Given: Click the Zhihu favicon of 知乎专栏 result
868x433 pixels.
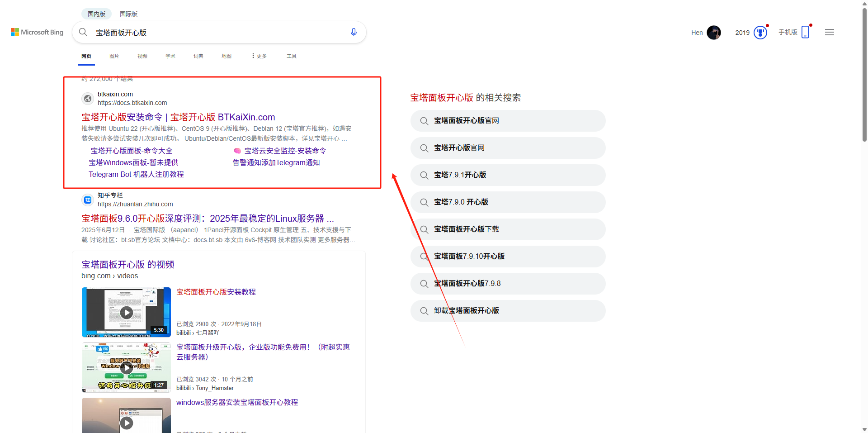Looking at the screenshot, I should tap(88, 200).
